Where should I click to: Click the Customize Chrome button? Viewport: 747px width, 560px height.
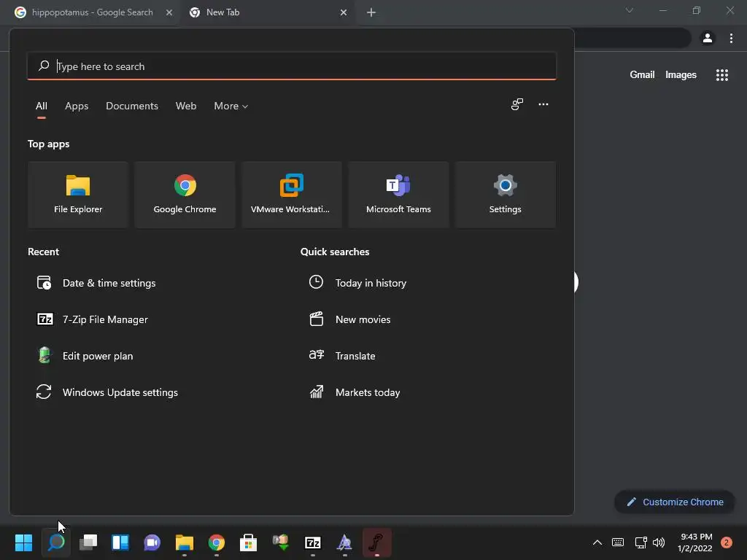tap(675, 502)
